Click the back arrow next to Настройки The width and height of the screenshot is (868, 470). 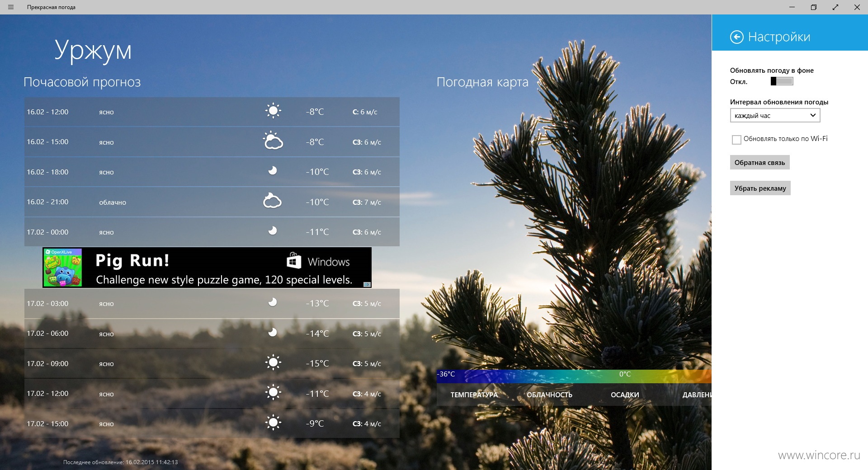pyautogui.click(x=736, y=37)
